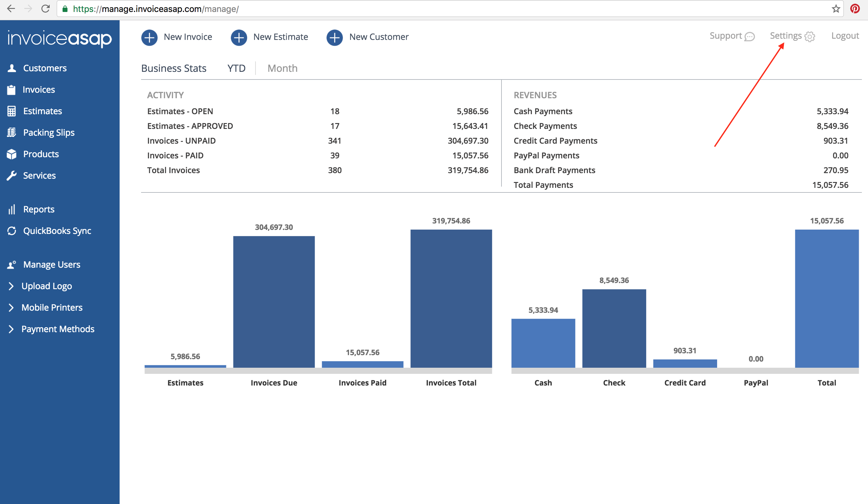
Task: Open Manage Users
Action: pyautogui.click(x=51, y=264)
